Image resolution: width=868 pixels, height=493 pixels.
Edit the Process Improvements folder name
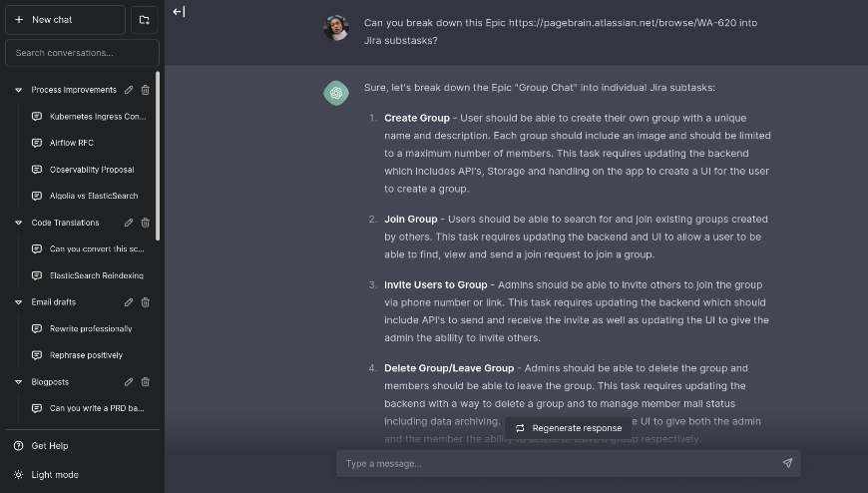[x=129, y=90]
